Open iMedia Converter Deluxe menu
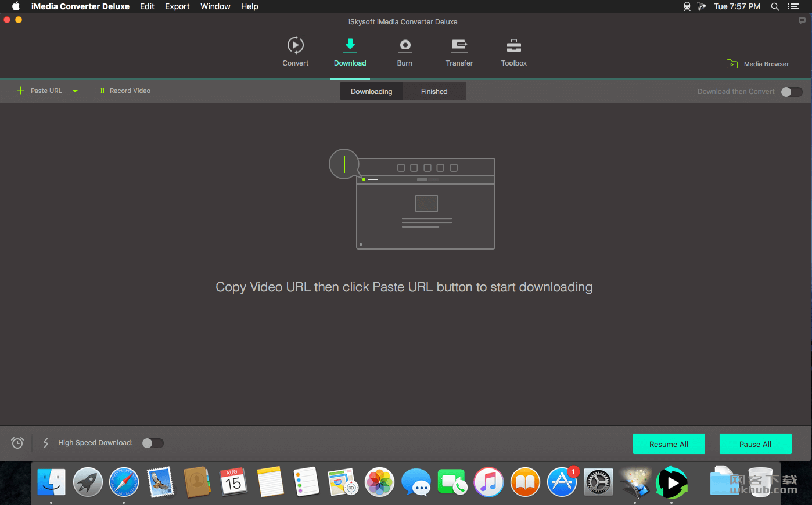 [x=80, y=6]
